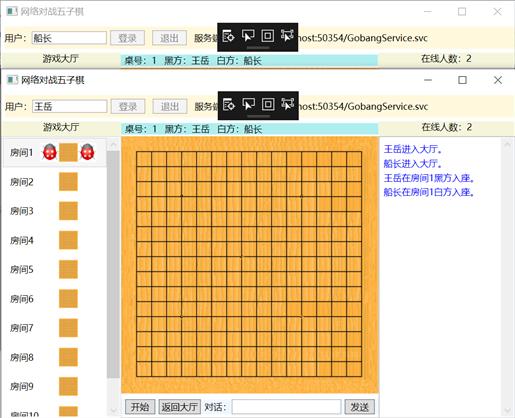Send the chat with 发送 button
The height and width of the screenshot is (418, 515).
tap(359, 407)
